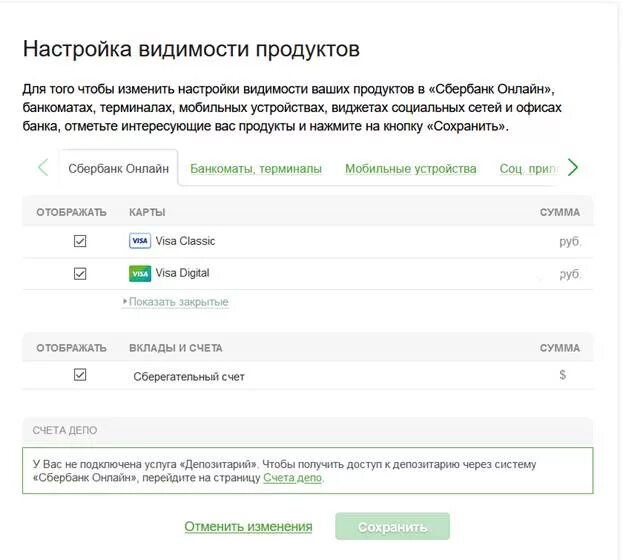The width and height of the screenshot is (623, 560).
Task: Click the Настройка видимости продуктов heading
Action: [191, 49]
